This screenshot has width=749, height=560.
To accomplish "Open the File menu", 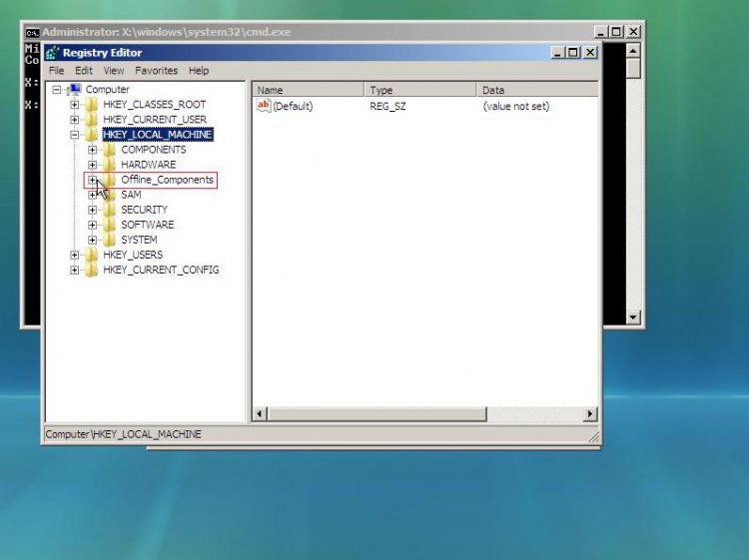I will pyautogui.click(x=56, y=71).
